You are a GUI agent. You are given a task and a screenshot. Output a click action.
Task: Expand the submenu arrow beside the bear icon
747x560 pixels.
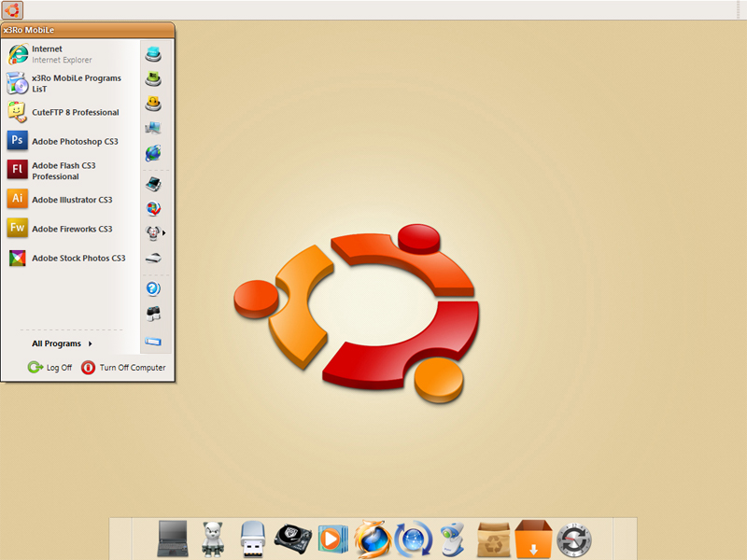click(x=164, y=232)
